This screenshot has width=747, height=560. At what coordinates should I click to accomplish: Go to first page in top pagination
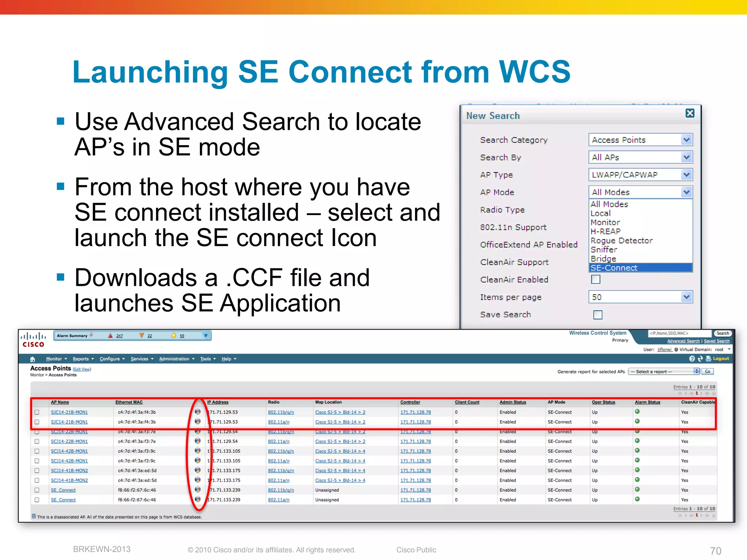click(680, 393)
